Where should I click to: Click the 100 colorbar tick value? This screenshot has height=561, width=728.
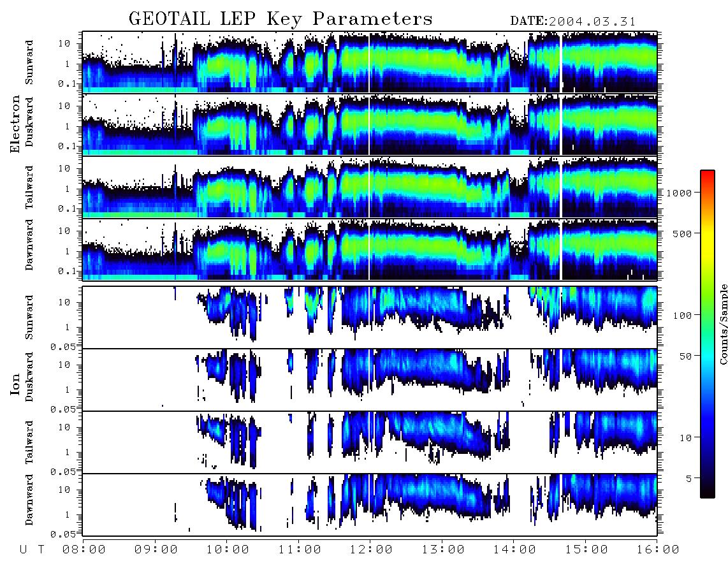[683, 316]
